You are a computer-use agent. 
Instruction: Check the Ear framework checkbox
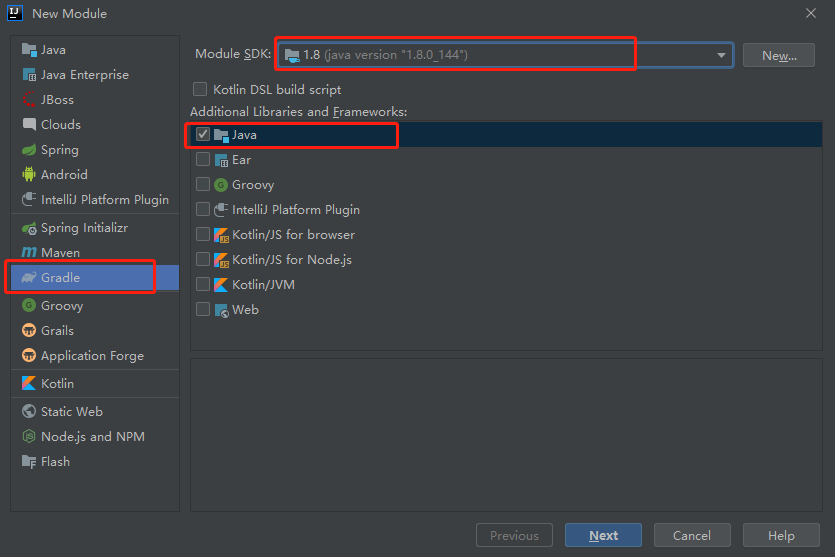[x=203, y=159]
